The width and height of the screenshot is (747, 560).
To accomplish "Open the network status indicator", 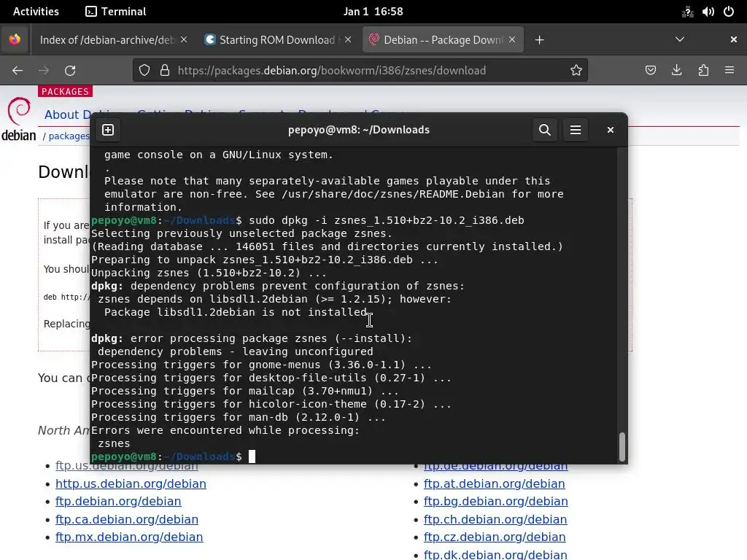I will [687, 12].
